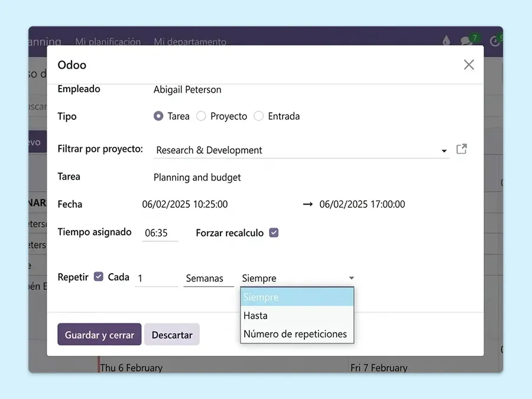Select the Entrada radio button

(258, 116)
